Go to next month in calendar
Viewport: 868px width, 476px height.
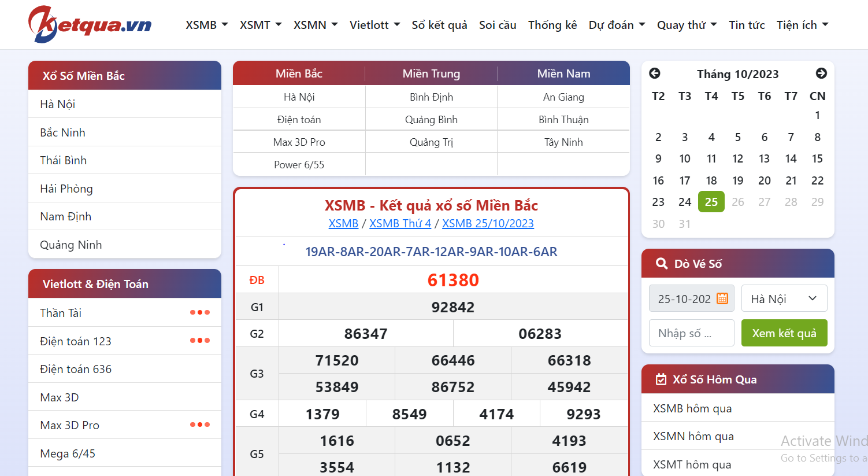[x=821, y=73]
